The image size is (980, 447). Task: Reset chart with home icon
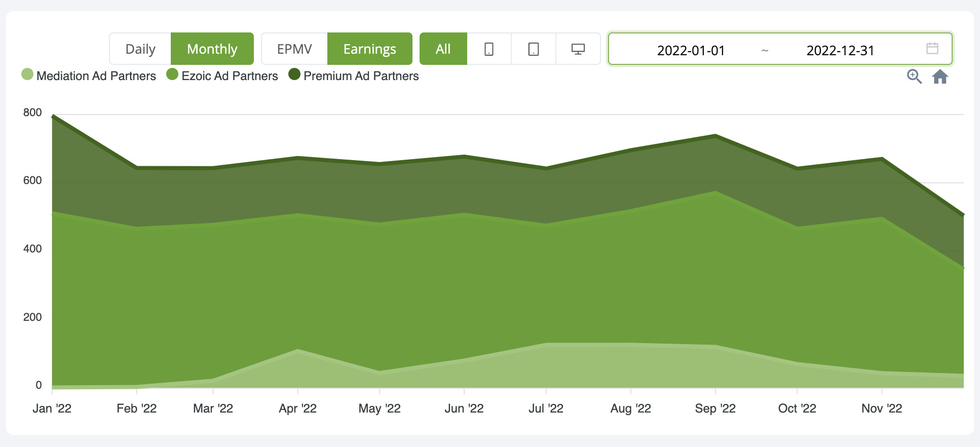click(x=940, y=77)
